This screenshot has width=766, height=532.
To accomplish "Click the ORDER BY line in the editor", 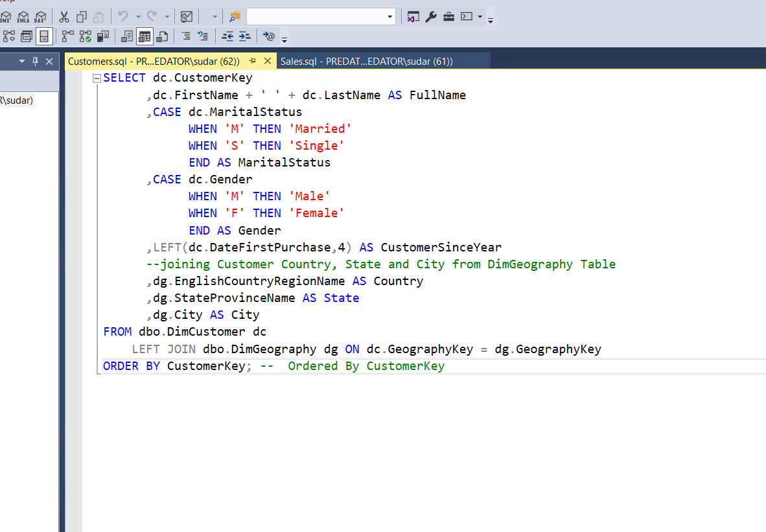I will (x=272, y=366).
